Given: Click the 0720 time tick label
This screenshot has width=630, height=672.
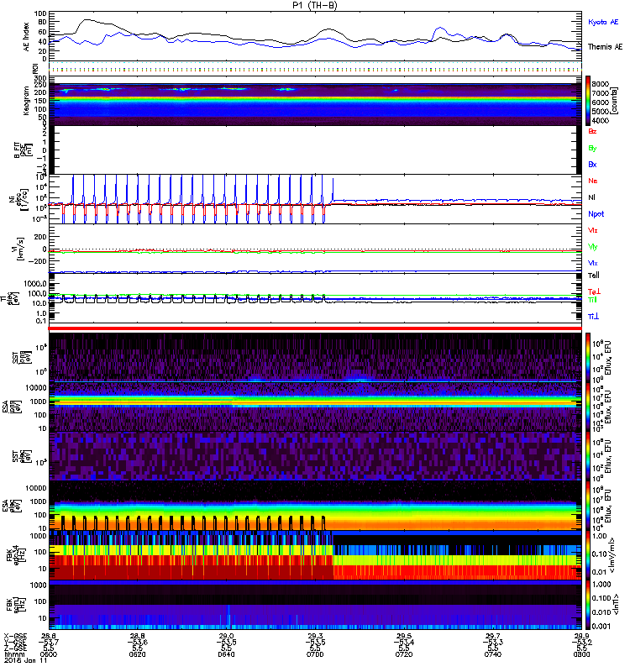Looking at the screenshot, I should pos(404,654).
